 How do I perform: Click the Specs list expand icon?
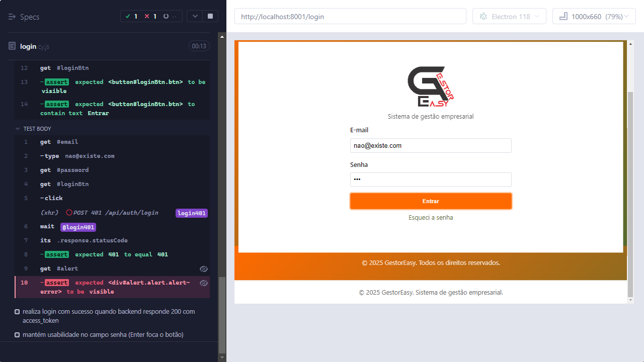coord(12,17)
